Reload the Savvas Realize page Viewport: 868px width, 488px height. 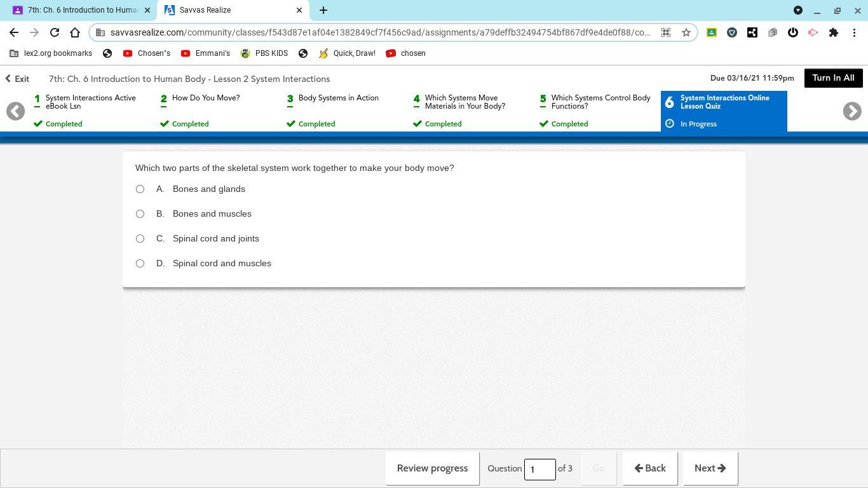pos(55,32)
